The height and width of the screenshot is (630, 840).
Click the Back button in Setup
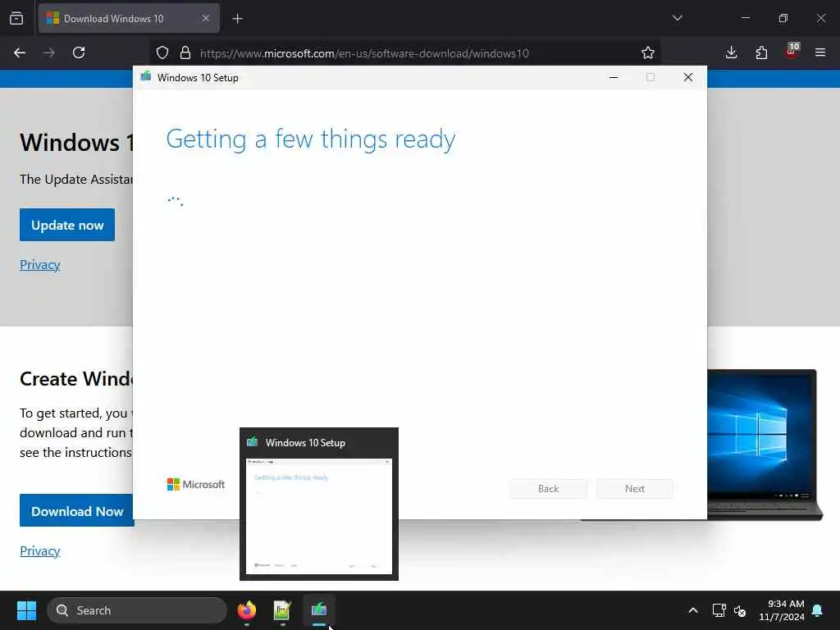pos(548,489)
